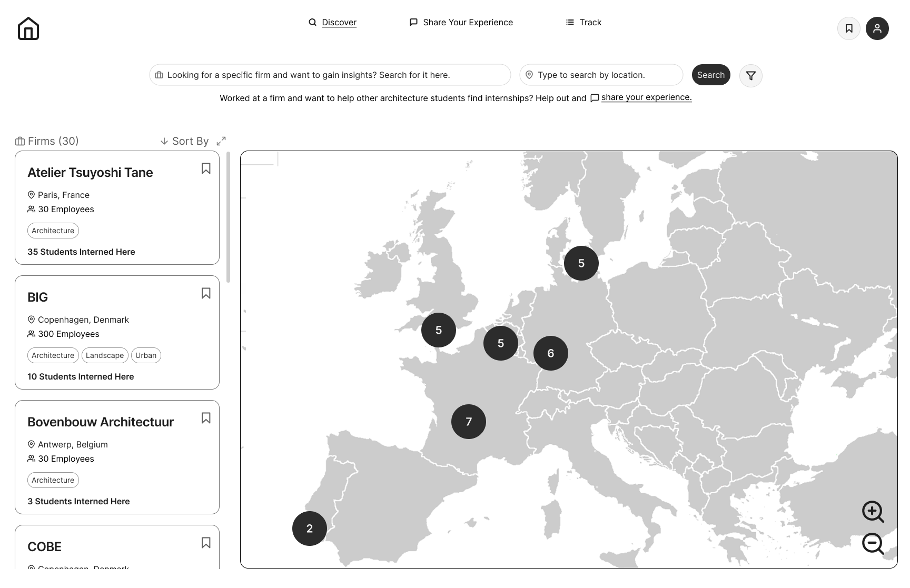
Task: Click 10 Students Interned Here
Action: click(x=81, y=376)
